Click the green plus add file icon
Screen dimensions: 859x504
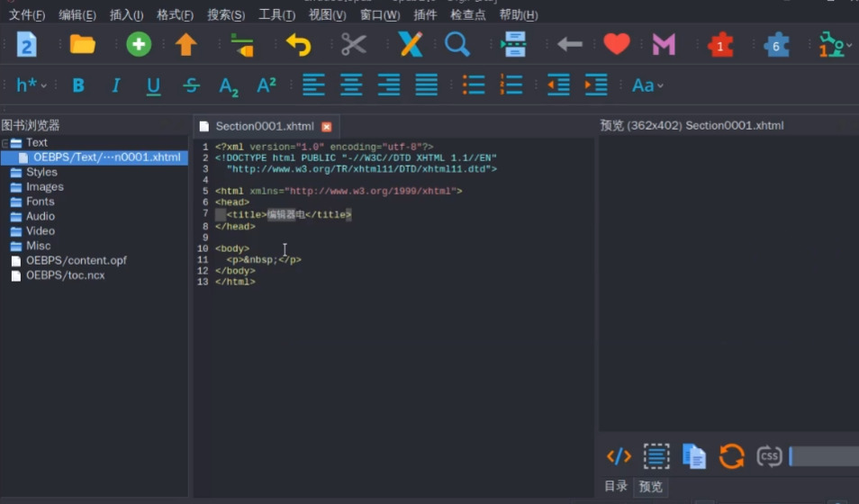tap(139, 44)
